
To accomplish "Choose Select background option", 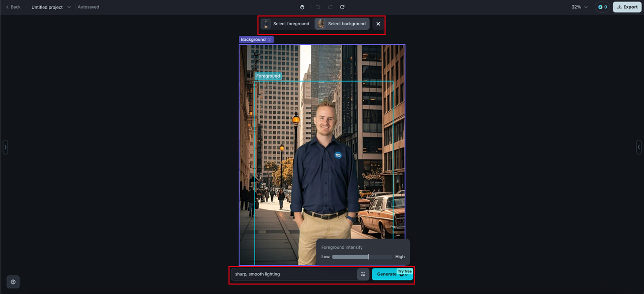I will [x=342, y=24].
